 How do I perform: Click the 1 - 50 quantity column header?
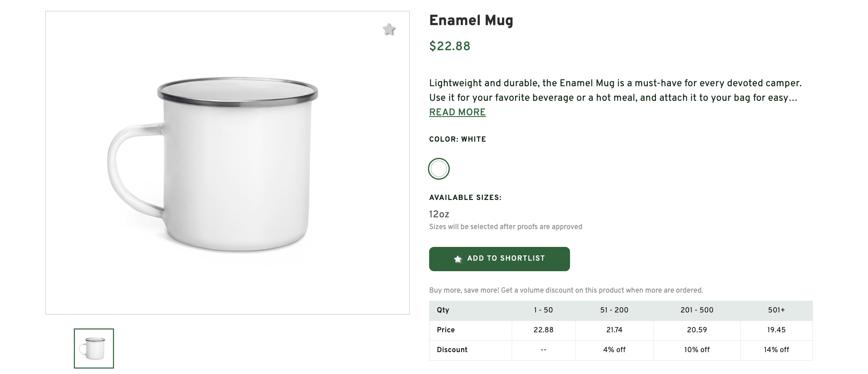click(x=544, y=310)
